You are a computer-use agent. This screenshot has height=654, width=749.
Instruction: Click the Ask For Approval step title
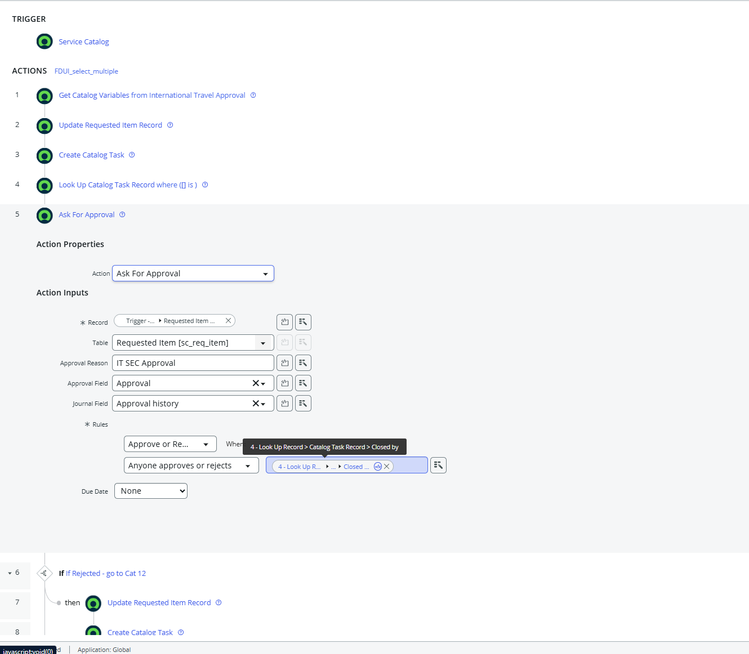tap(86, 214)
